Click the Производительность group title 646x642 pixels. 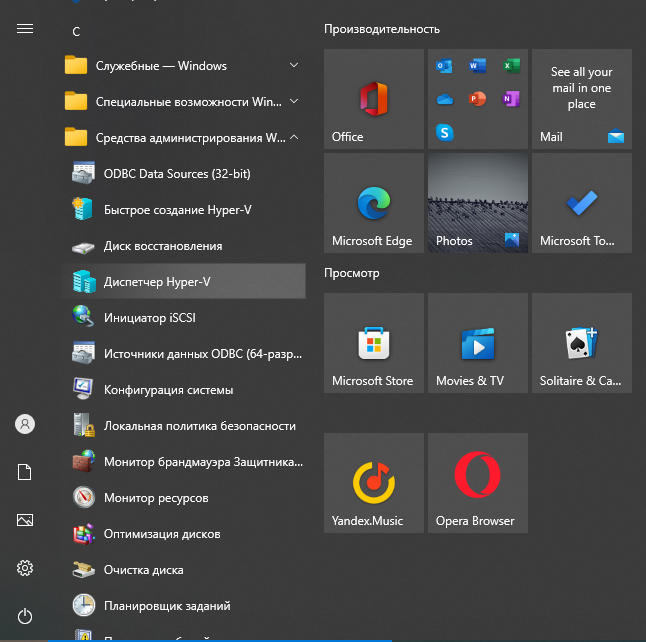pos(382,29)
